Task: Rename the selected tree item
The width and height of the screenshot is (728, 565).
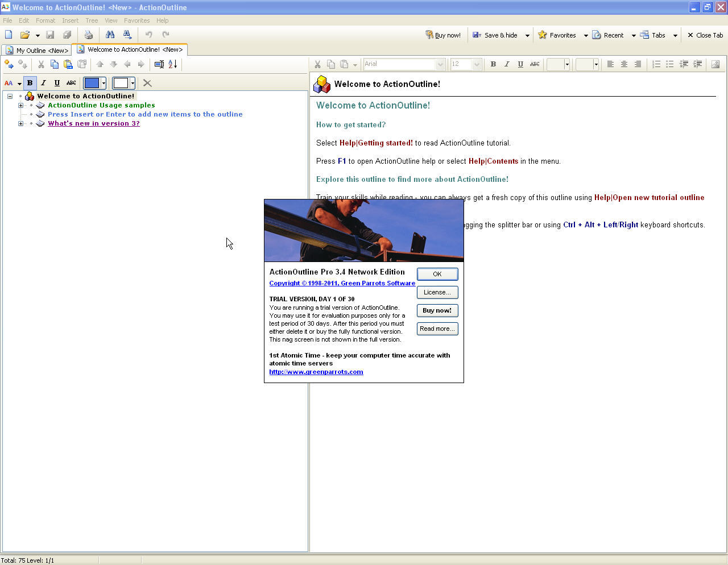Action: coord(159,64)
